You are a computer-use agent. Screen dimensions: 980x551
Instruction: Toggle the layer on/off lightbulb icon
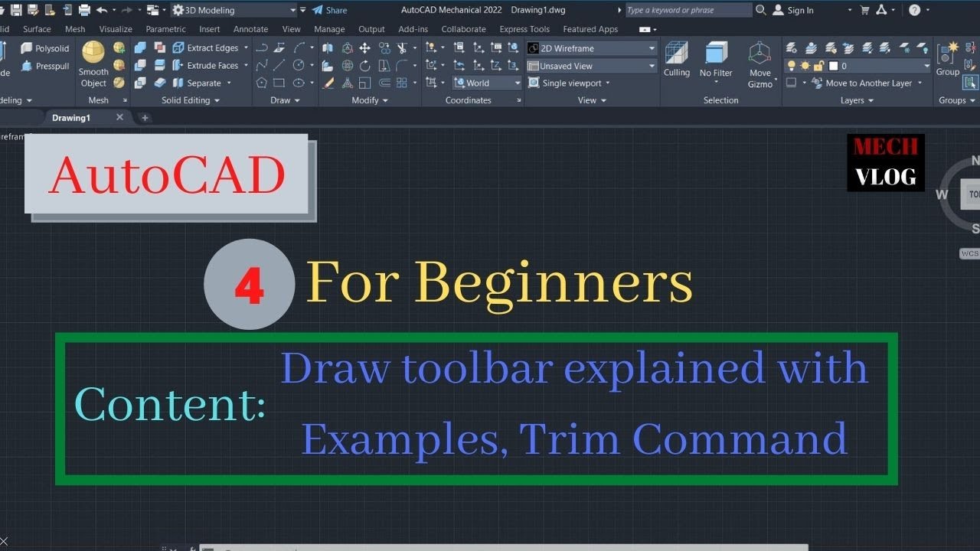coord(792,66)
